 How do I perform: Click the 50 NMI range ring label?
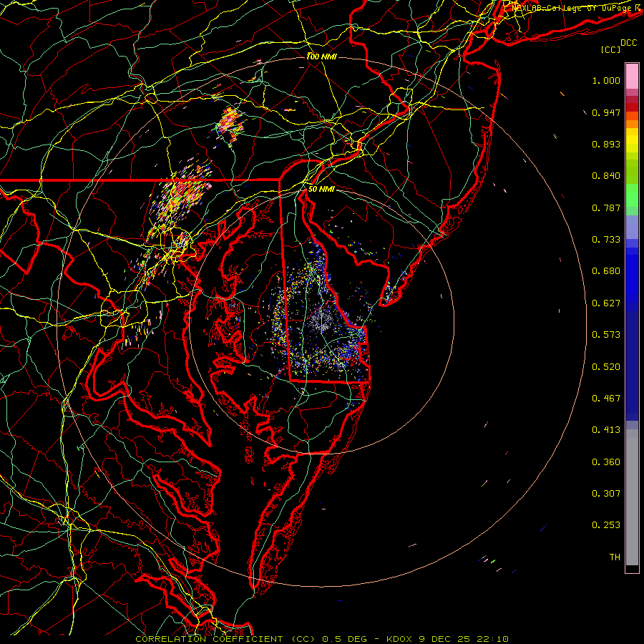click(x=321, y=189)
